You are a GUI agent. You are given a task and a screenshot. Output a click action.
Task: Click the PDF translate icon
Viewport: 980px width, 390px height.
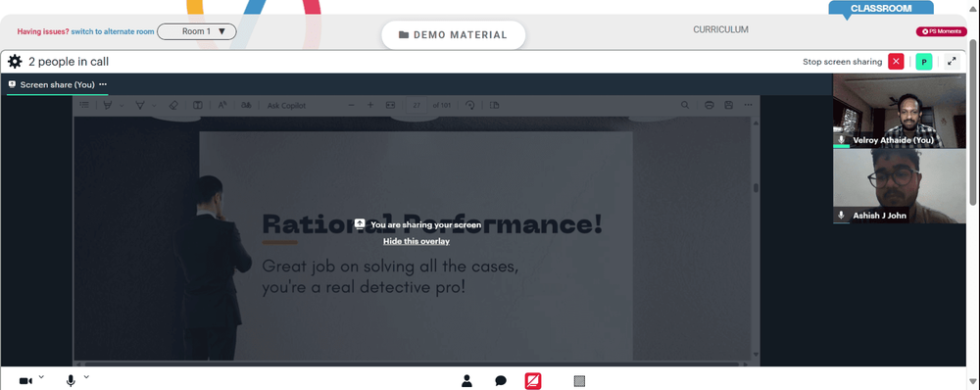(246, 105)
